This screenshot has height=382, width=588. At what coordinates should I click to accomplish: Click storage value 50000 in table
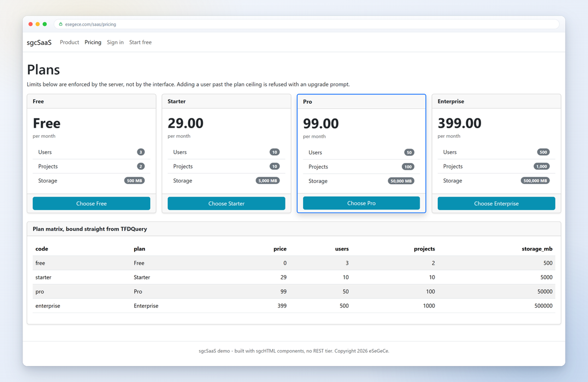(x=545, y=292)
